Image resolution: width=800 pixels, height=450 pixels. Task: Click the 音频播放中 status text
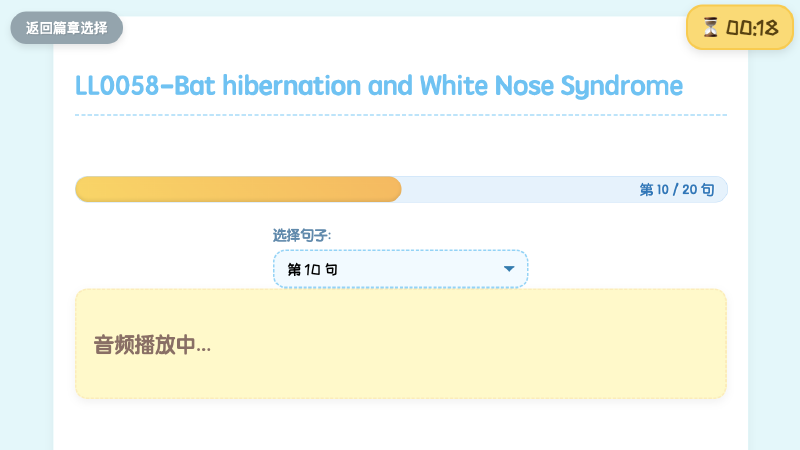coord(152,345)
